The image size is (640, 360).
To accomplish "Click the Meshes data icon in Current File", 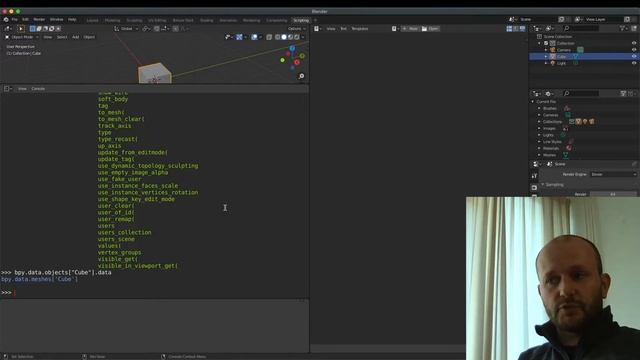I will coord(566,155).
